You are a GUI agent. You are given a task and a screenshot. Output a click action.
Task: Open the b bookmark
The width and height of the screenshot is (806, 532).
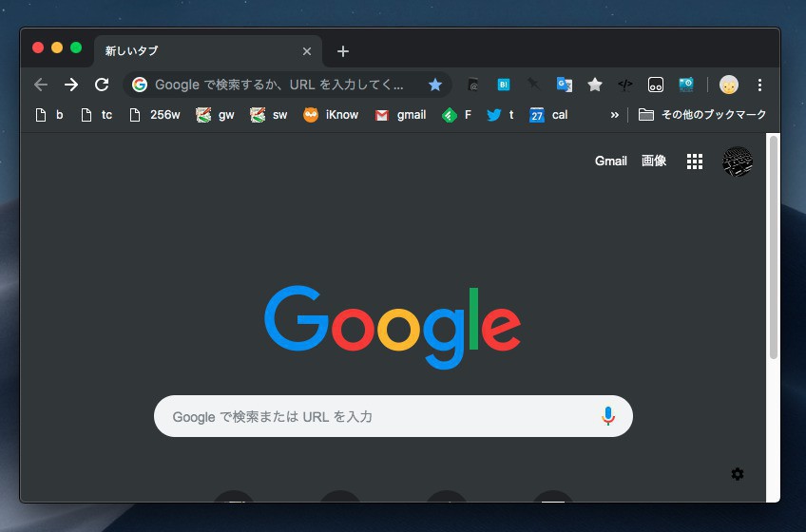[49, 115]
